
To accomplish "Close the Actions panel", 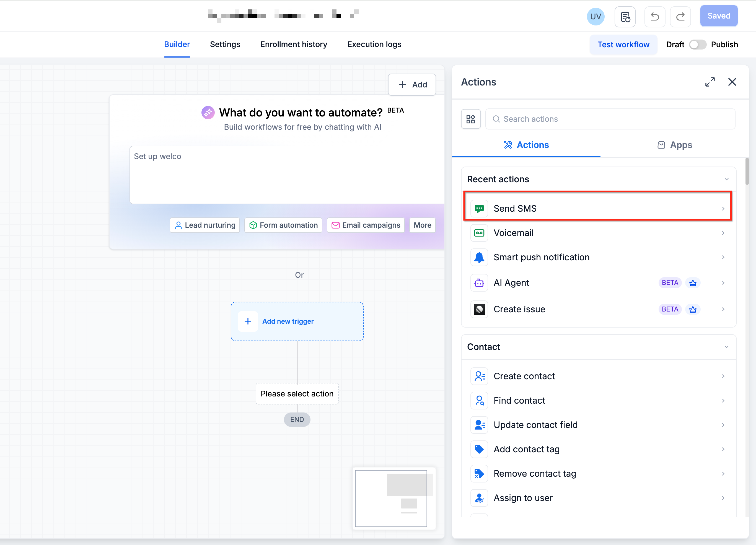I will (x=732, y=82).
